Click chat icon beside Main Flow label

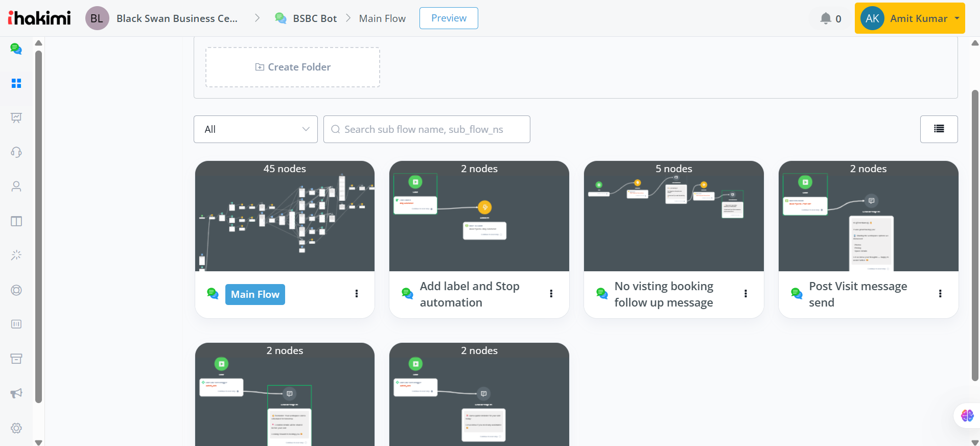click(213, 294)
